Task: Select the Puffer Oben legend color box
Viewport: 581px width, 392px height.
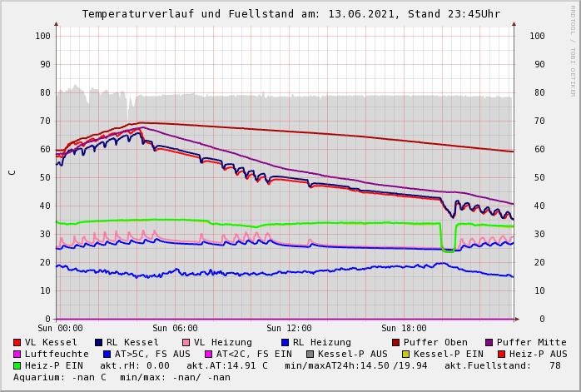Action: pos(396,343)
